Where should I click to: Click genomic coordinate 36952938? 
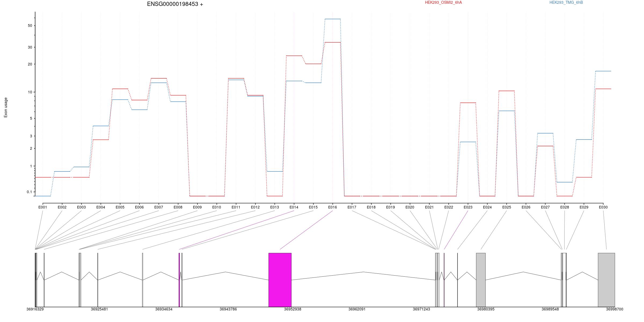pos(293,309)
